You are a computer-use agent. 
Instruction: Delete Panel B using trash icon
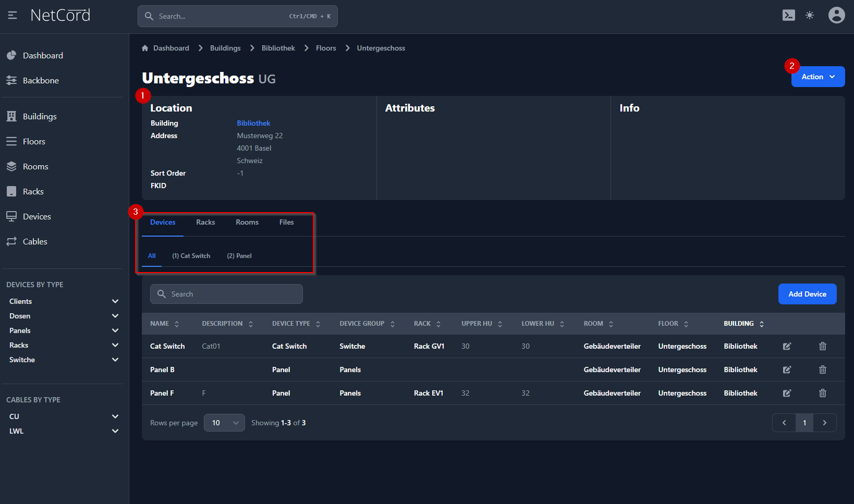[822, 370]
